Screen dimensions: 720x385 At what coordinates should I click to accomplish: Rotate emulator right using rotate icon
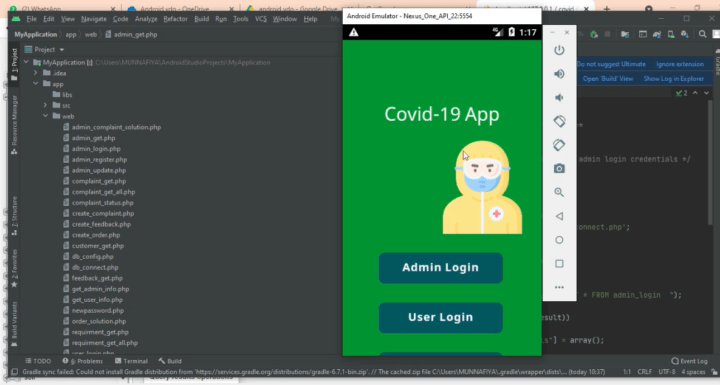[x=559, y=145]
